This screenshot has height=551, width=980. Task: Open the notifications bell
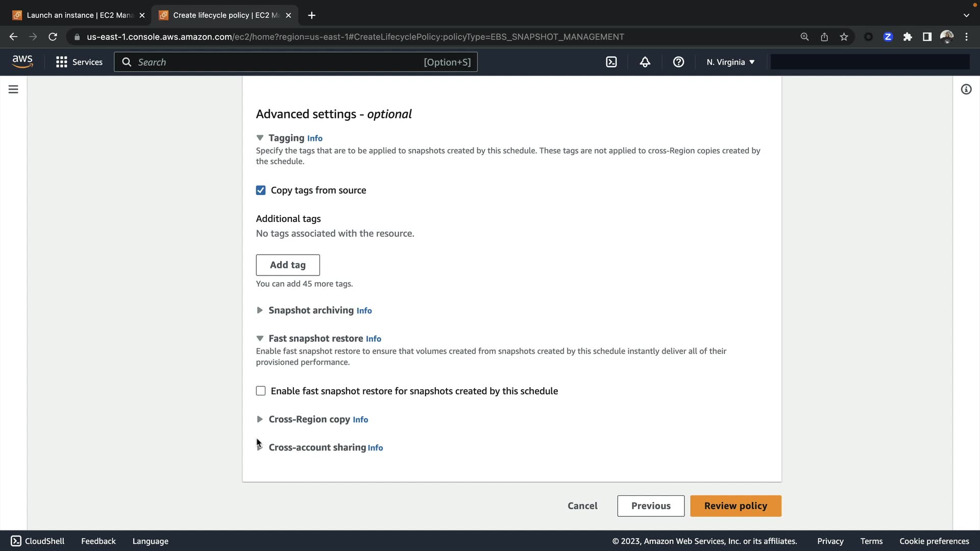point(645,62)
